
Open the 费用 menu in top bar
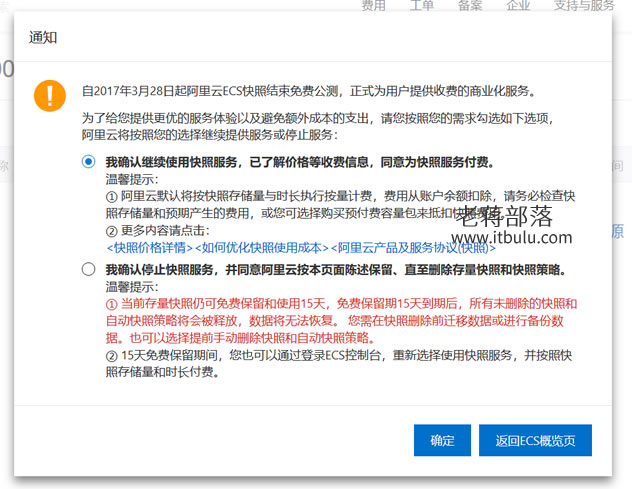click(373, 5)
